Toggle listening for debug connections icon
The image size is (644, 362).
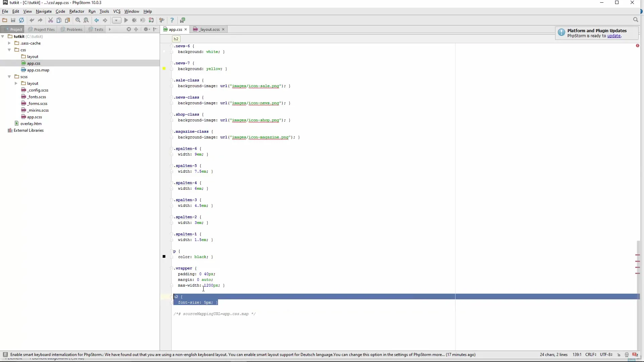pyautogui.click(x=151, y=20)
